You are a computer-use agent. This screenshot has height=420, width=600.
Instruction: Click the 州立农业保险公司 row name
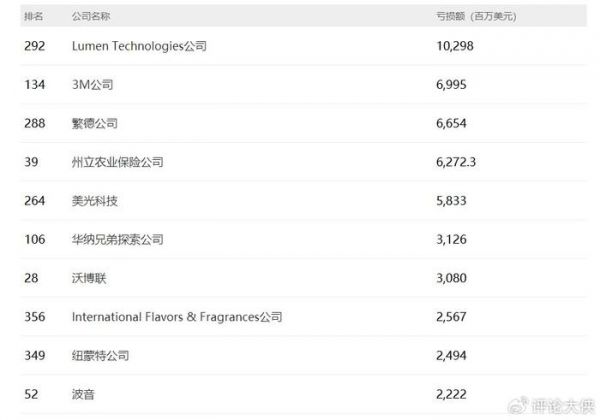click(x=117, y=162)
